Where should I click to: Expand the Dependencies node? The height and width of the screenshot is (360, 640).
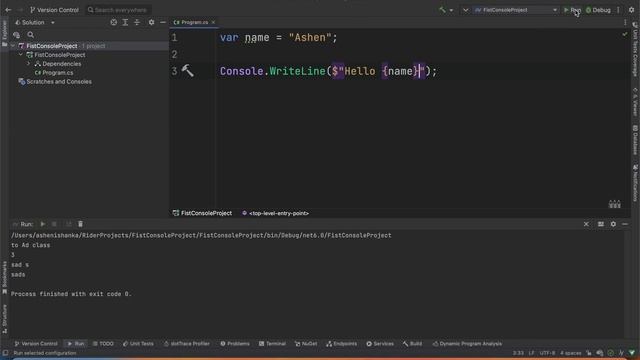point(29,64)
